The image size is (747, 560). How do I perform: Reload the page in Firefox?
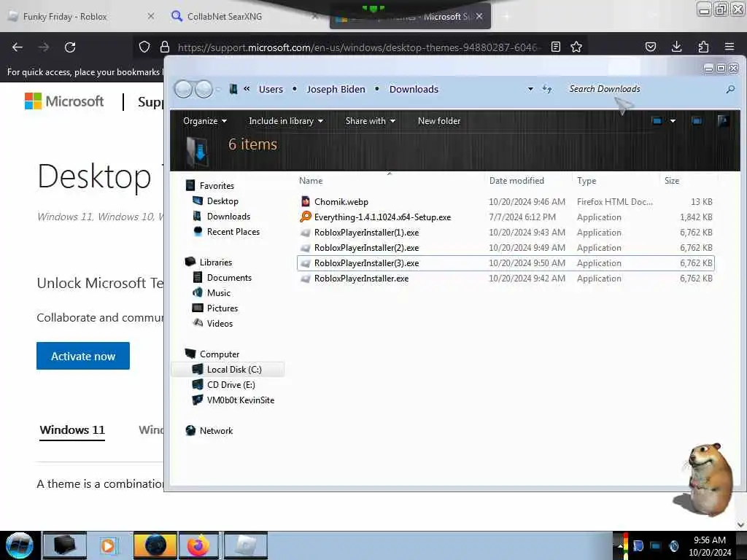coord(70,47)
